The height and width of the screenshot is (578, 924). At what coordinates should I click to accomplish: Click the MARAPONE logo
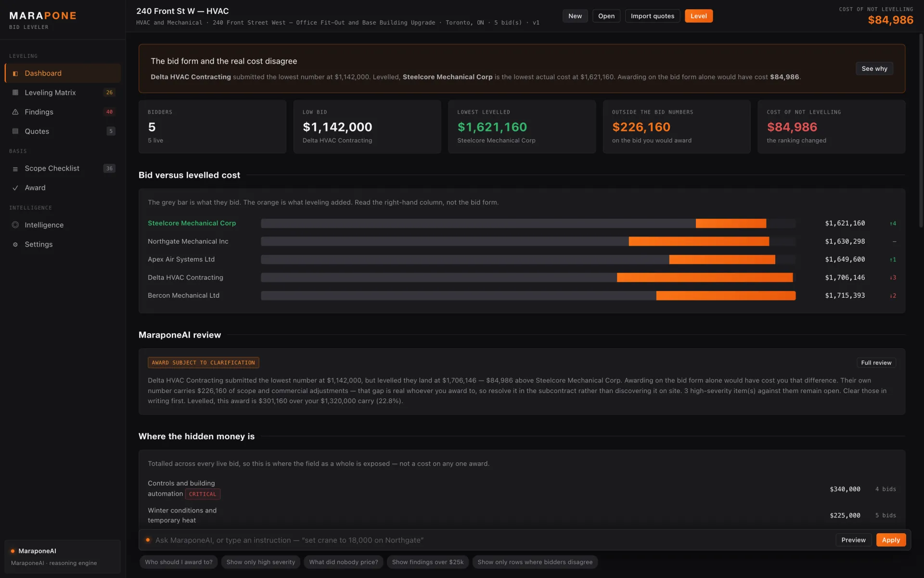click(43, 16)
